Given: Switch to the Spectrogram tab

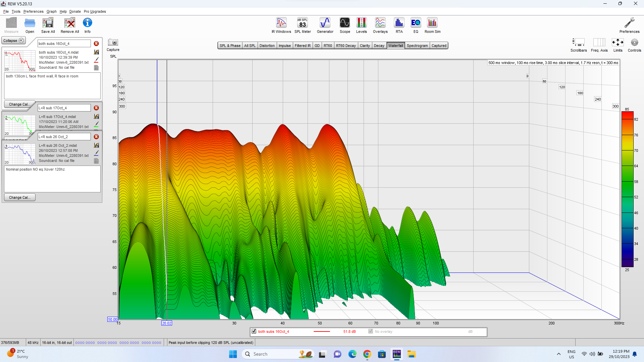Looking at the screenshot, I should pyautogui.click(x=417, y=46).
